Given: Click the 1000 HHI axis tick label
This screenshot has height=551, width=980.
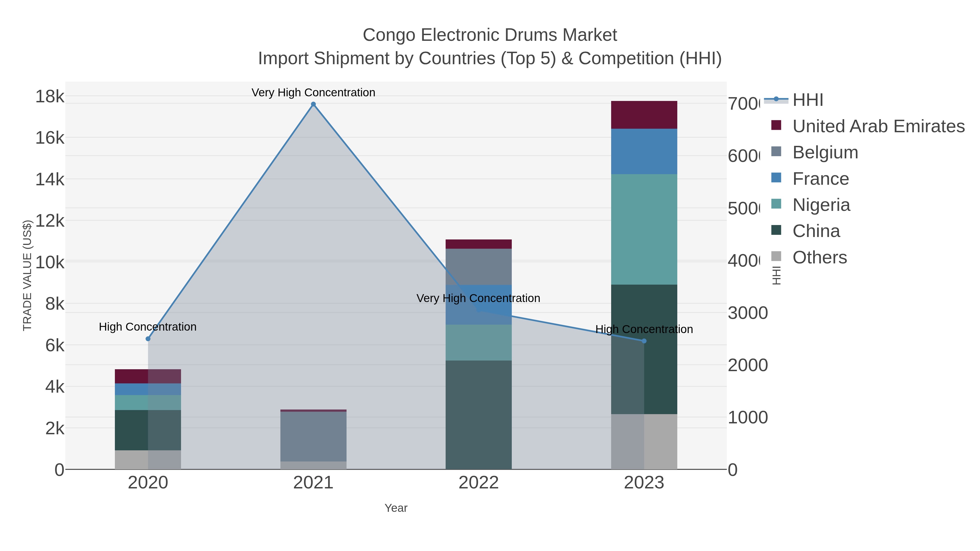Looking at the screenshot, I should [748, 417].
